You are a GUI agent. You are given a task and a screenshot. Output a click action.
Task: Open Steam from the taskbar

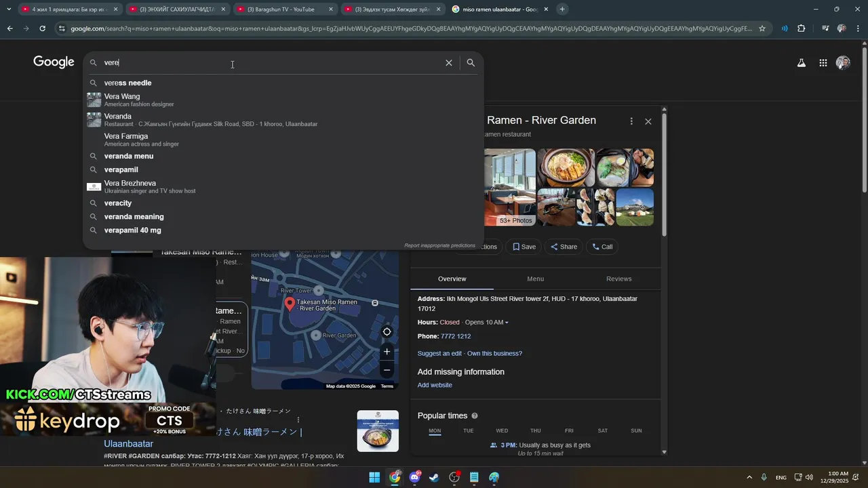434,477
